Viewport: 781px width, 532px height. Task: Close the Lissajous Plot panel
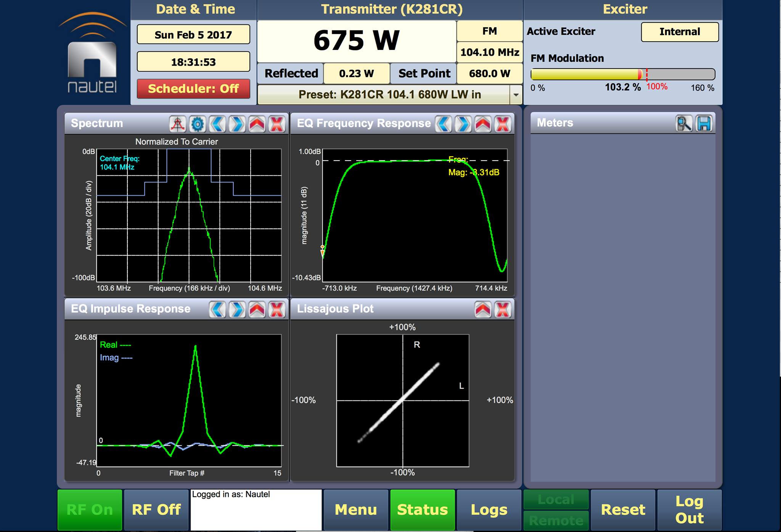[503, 309]
